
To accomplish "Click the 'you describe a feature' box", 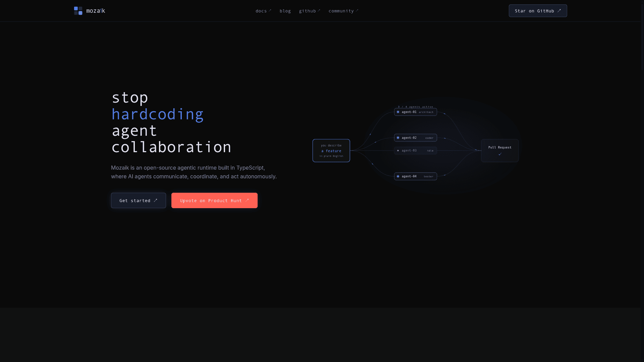I will (x=331, y=150).
